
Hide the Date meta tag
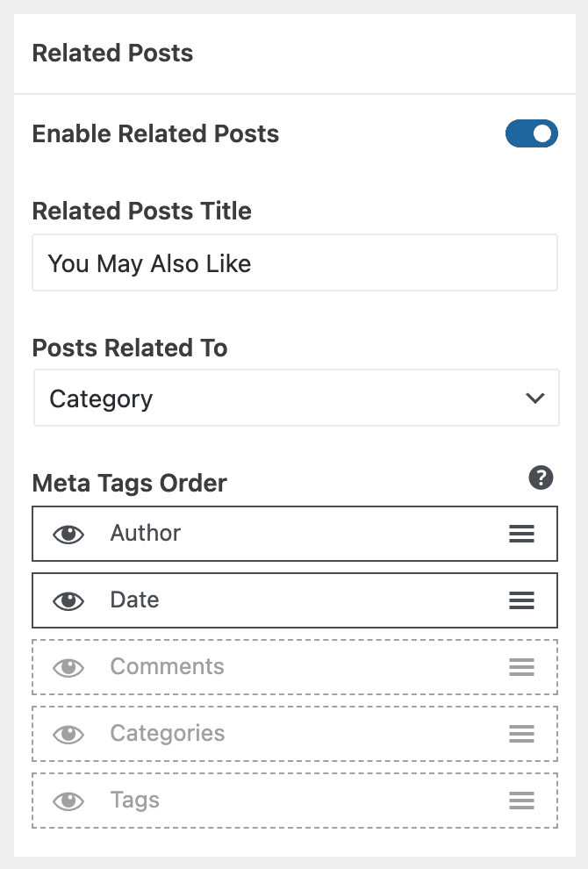(68, 600)
